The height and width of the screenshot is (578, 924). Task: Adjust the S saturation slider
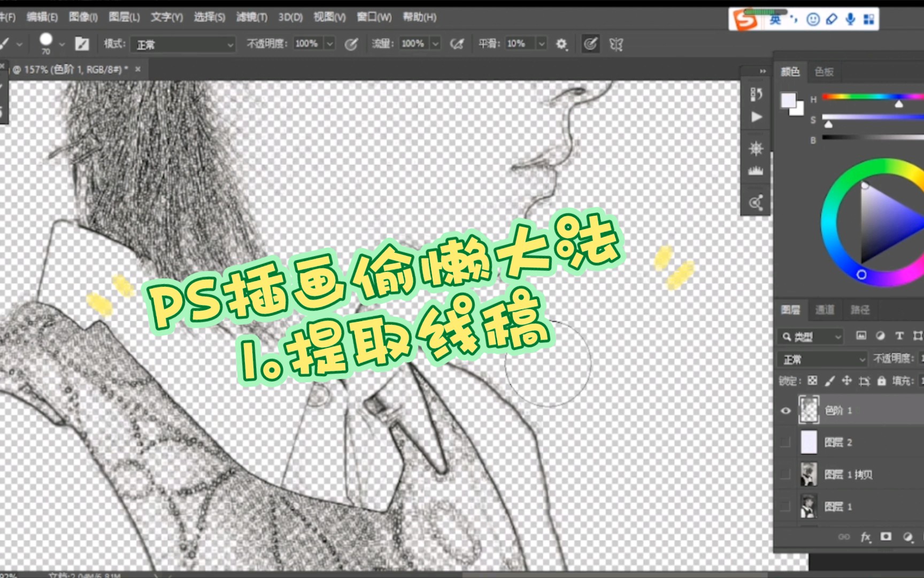[x=873, y=117]
